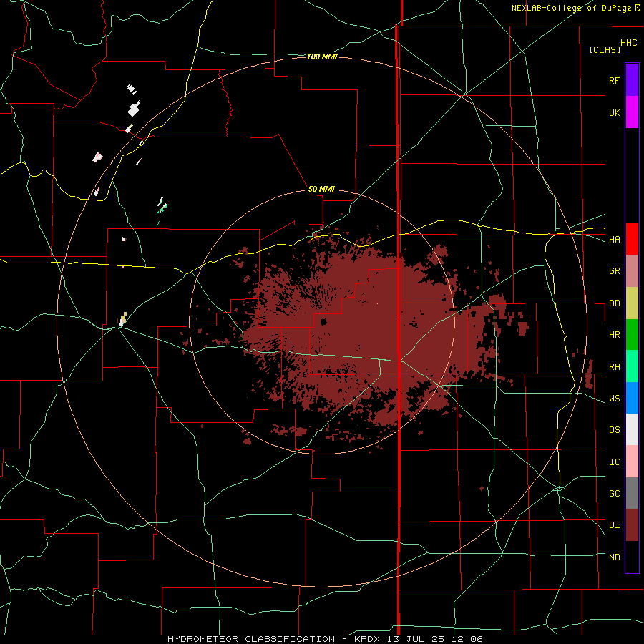Screen dimensions: 644x644
Task: Click the 12:06 timestamp
Action: pyautogui.click(x=467, y=639)
